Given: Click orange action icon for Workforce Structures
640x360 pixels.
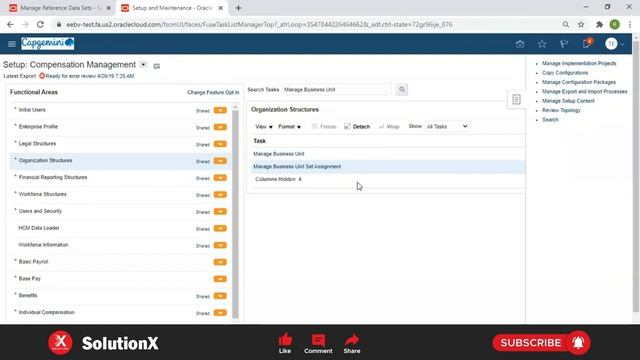Looking at the screenshot, I should pyautogui.click(x=220, y=195).
